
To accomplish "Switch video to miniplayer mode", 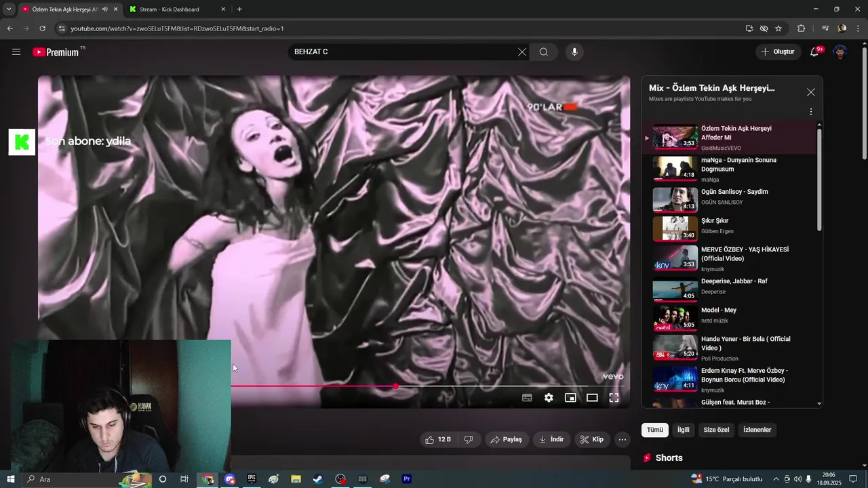I will (x=570, y=398).
